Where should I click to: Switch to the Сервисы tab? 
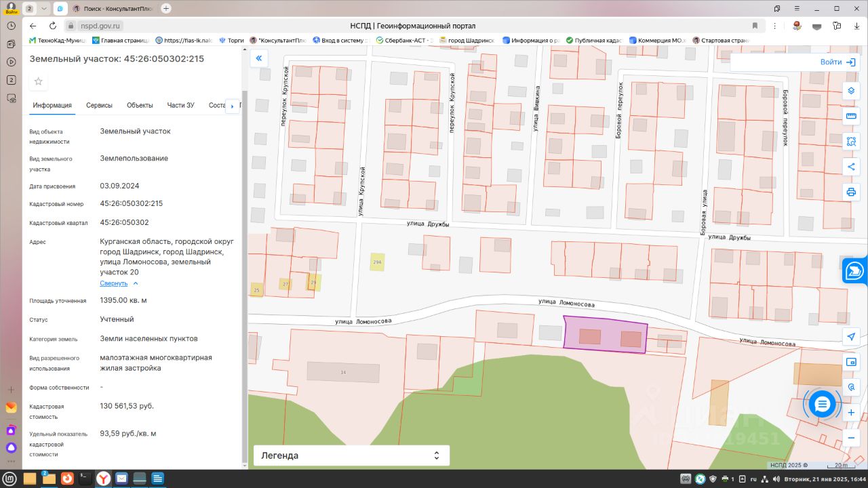[99, 105]
